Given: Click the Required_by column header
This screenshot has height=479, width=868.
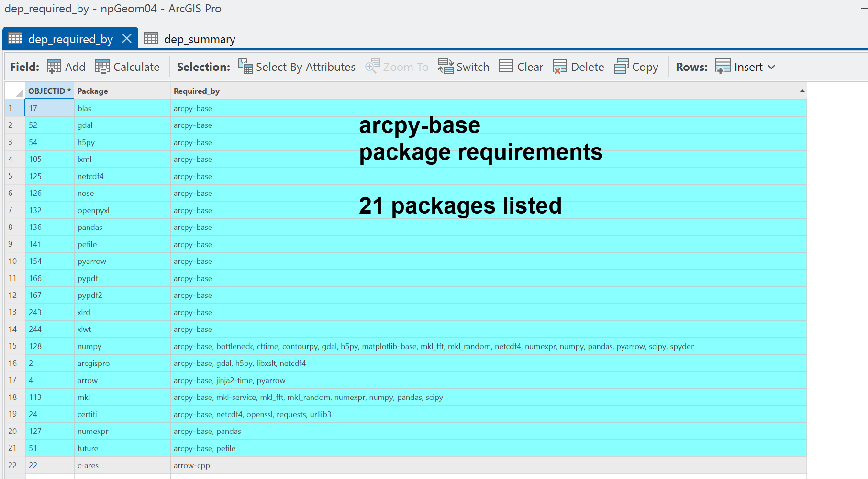Looking at the screenshot, I should point(489,91).
